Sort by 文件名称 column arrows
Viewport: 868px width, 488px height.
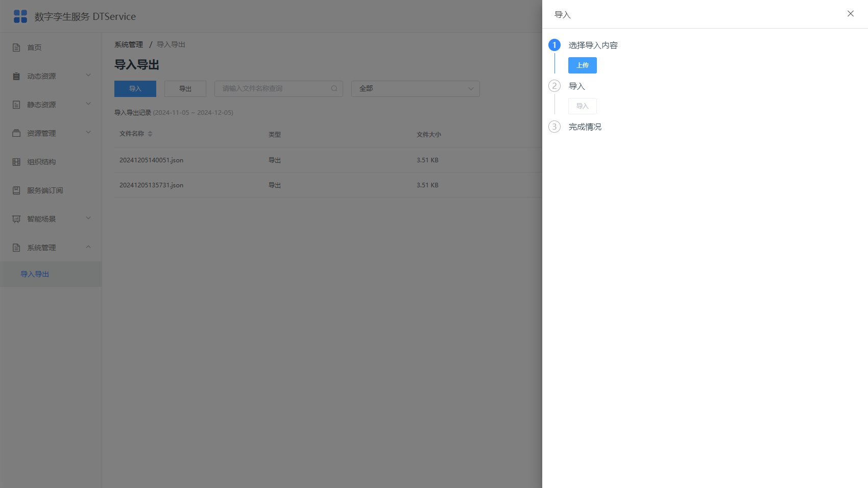150,134
